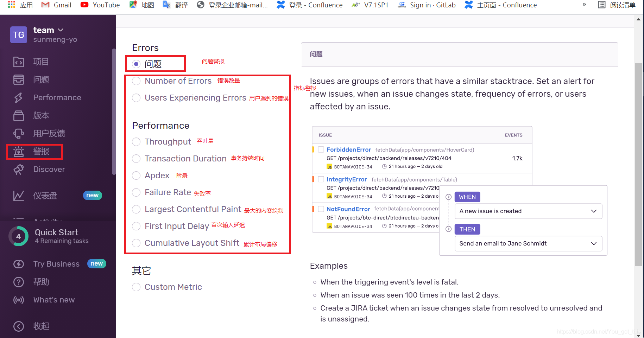
Task: Open the 登录 - Confluence bookmark
Action: [310, 5]
